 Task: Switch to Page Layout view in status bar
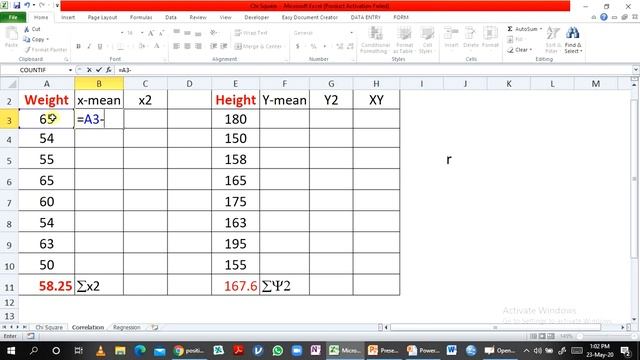542,336
